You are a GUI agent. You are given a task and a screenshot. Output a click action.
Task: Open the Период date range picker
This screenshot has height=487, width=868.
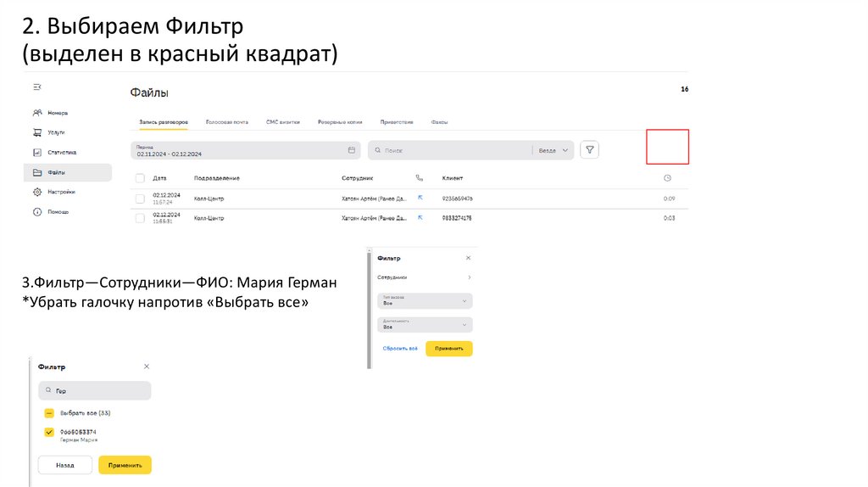click(x=245, y=150)
